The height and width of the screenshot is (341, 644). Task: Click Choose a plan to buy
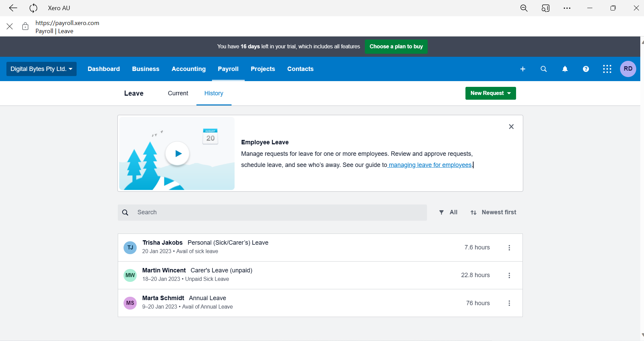point(396,47)
